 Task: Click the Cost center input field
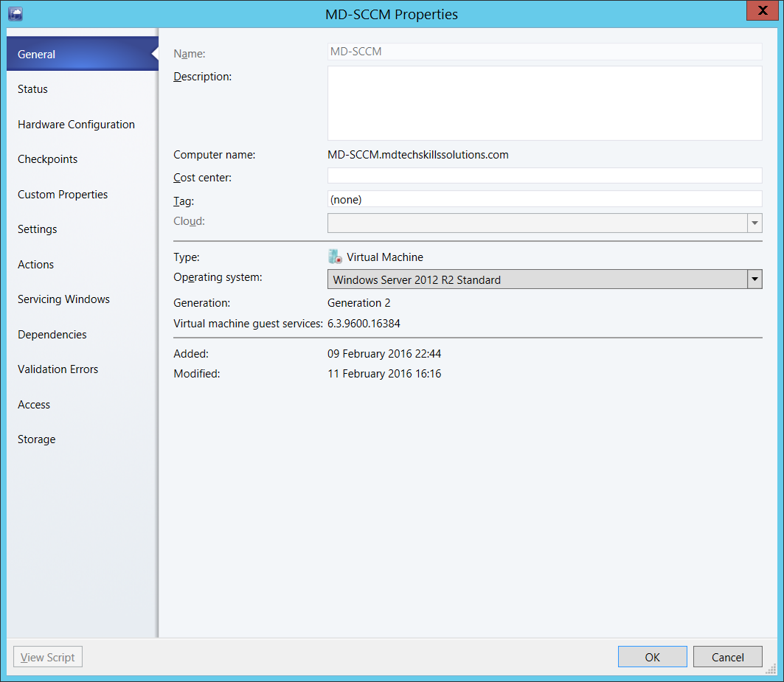point(544,175)
